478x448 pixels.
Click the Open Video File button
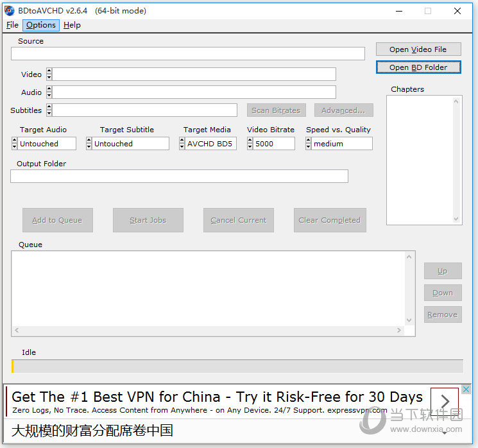point(418,49)
